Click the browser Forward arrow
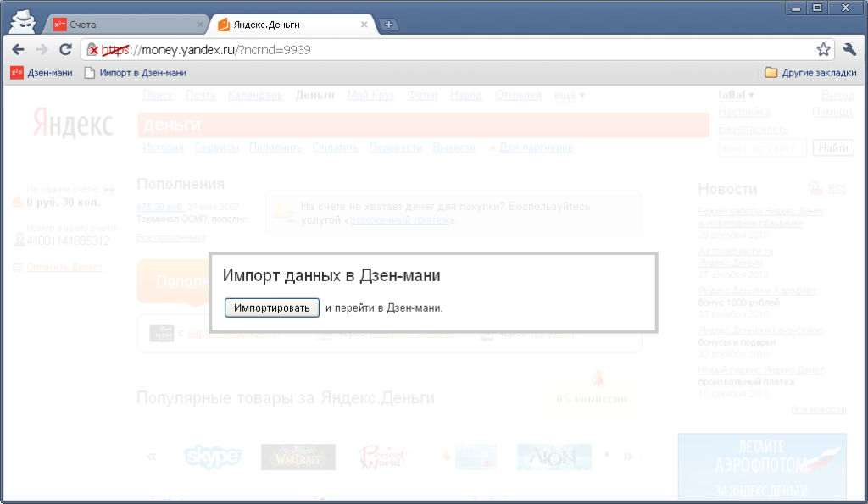Image resolution: width=868 pixels, height=504 pixels. [42, 50]
